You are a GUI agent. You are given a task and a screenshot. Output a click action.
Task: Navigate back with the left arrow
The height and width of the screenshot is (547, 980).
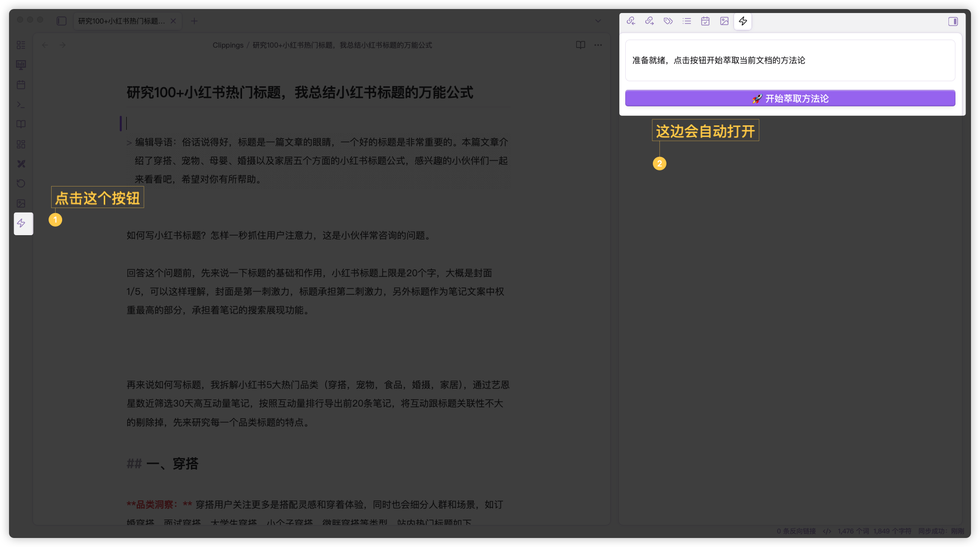45,45
